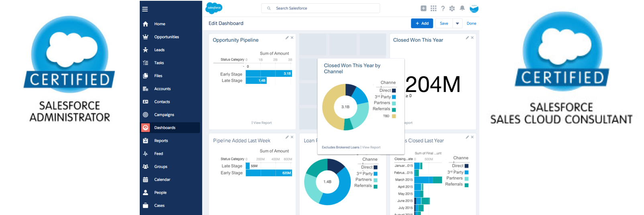Viewport: 644px width, 215px height.
Task: Click the Feed pulse icon
Action: coord(145,154)
